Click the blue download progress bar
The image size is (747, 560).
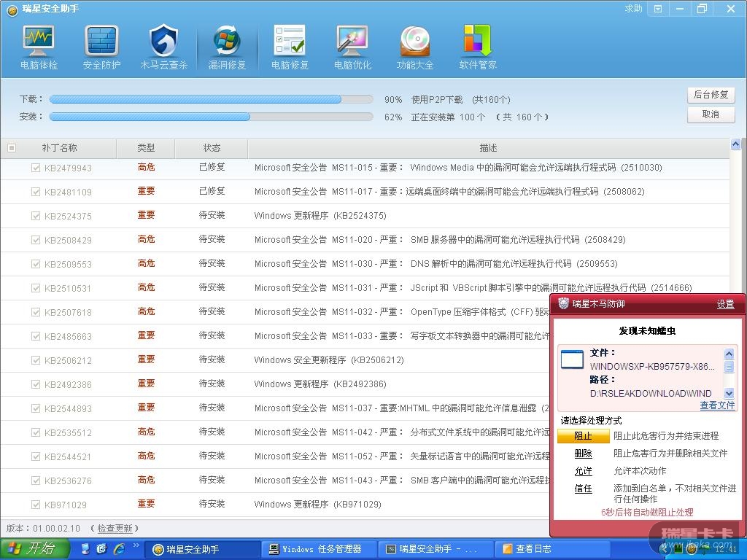[x=195, y=99]
